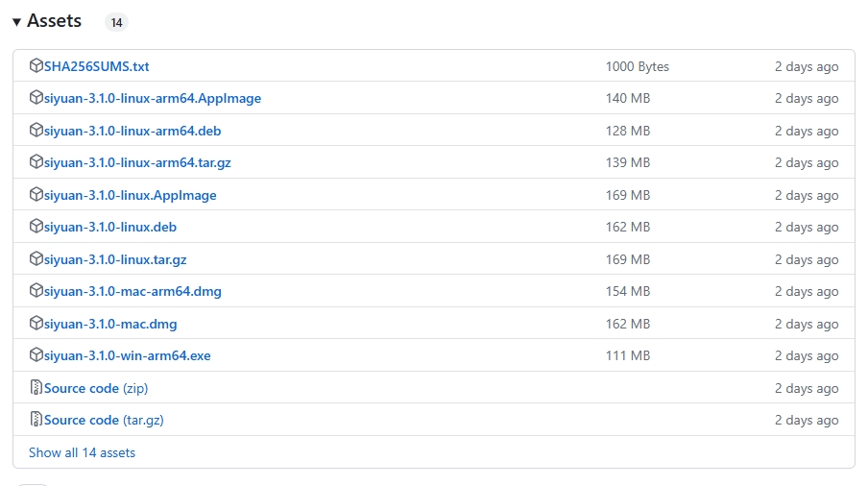Click the win-arm64.exe timestamp '2 days ago'
This screenshot has height=486, width=868.
click(x=807, y=356)
